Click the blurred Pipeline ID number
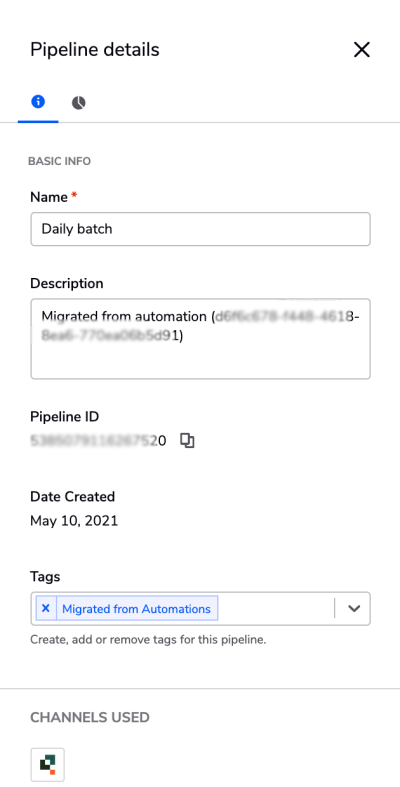400x787 pixels. [98, 441]
